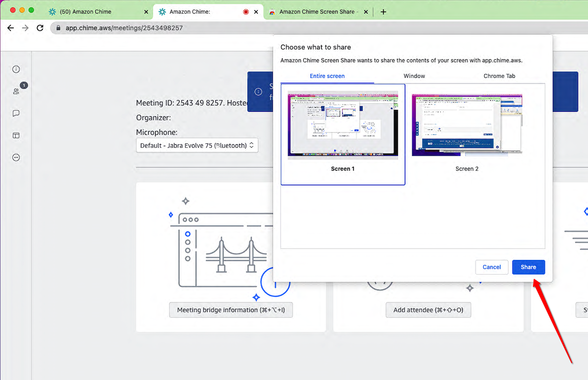Click the Share button in dialog
Screen dimensions: 588x380
coord(528,267)
